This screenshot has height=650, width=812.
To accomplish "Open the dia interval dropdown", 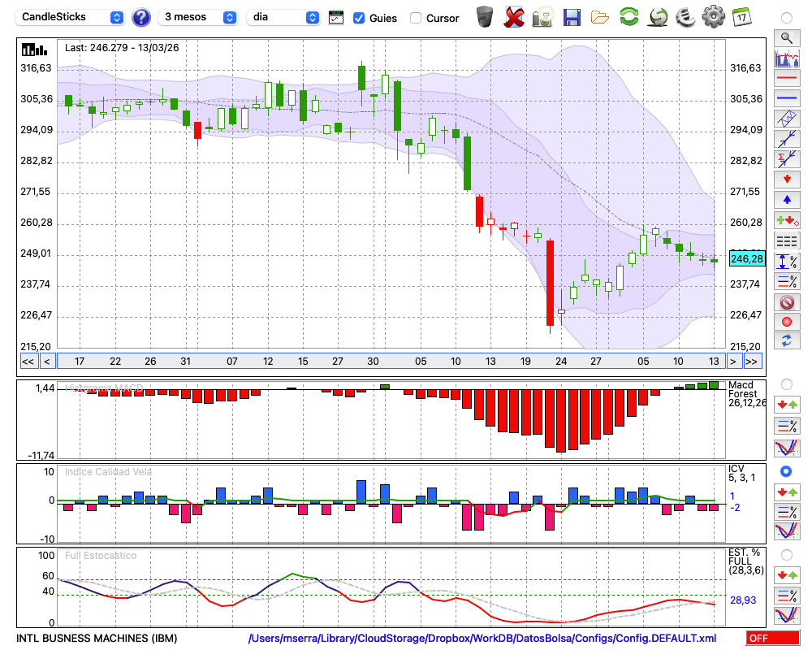I will tap(283, 17).
